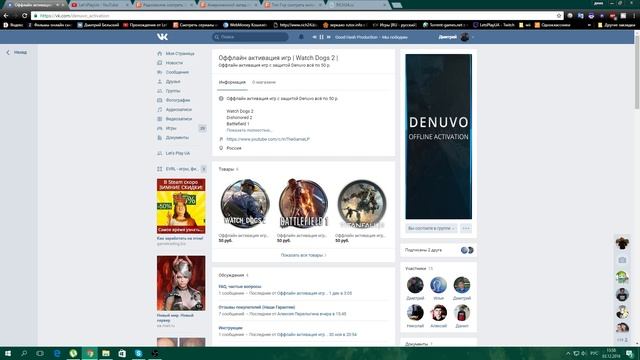Viewport: 640px width, 360px height.
Task: Click the Denuvo Offline Activation cover image
Action: coord(438,136)
